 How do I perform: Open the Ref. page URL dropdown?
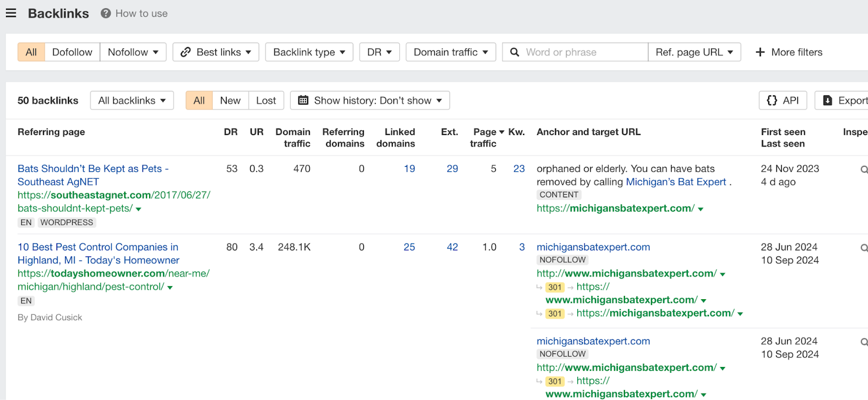694,52
